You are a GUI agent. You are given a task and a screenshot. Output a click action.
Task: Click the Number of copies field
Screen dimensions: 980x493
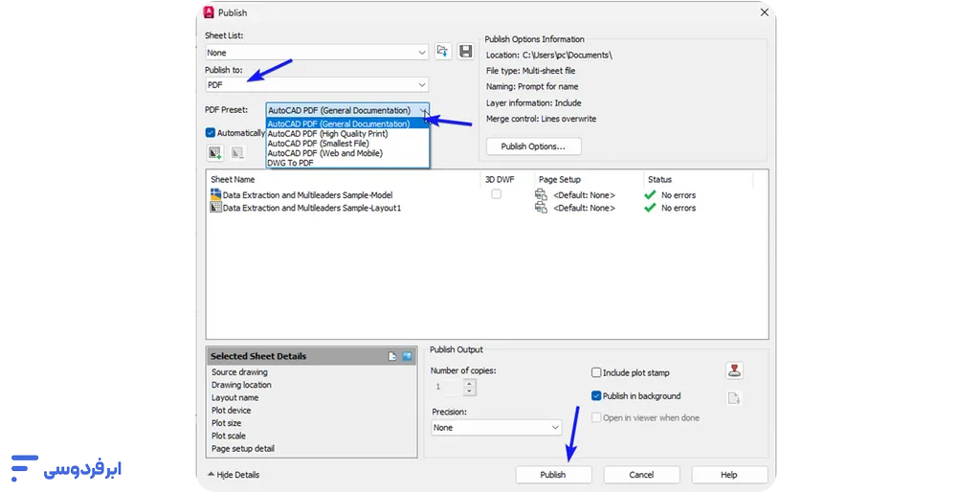click(447, 388)
